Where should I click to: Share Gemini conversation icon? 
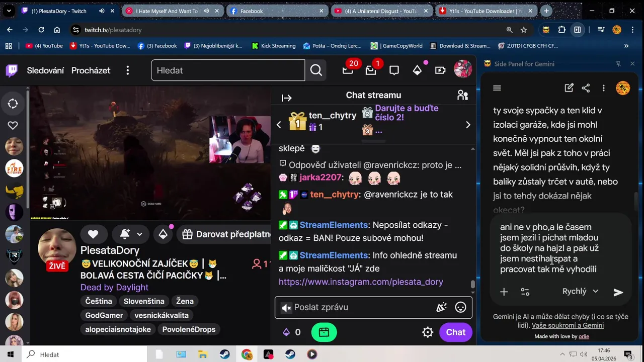[586, 88]
